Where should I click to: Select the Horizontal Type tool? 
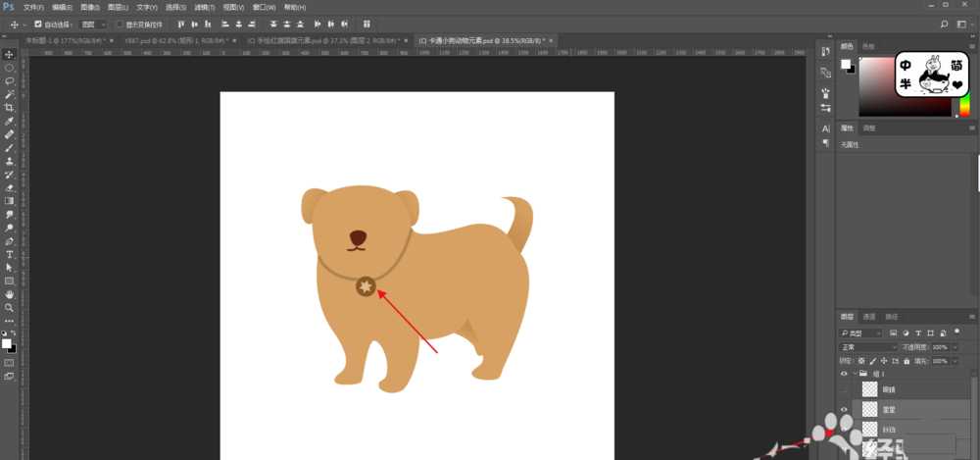10,254
